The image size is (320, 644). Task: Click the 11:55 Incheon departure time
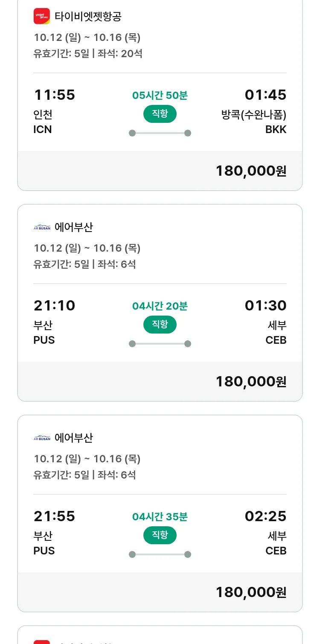click(54, 95)
